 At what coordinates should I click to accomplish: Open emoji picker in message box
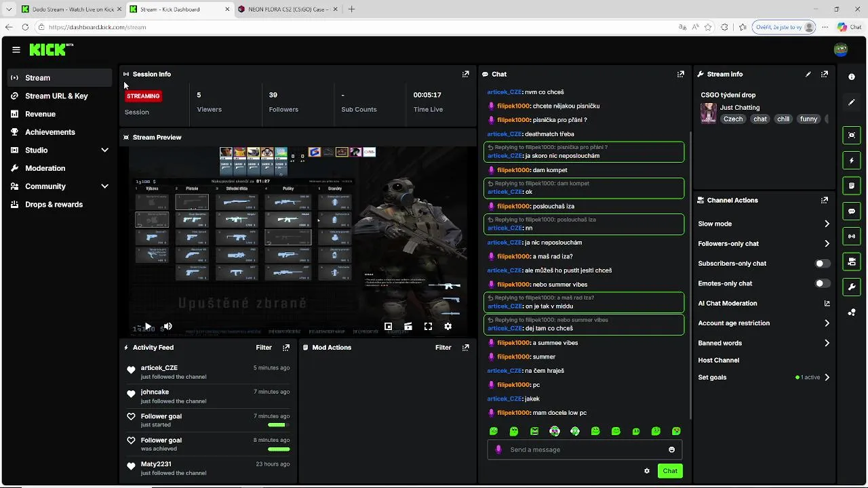(671, 449)
